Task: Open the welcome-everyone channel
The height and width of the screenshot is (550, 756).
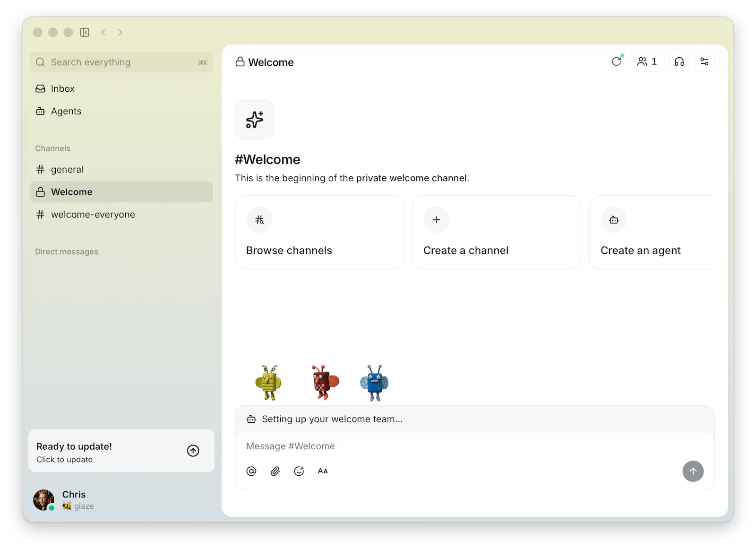Action: (x=121, y=214)
